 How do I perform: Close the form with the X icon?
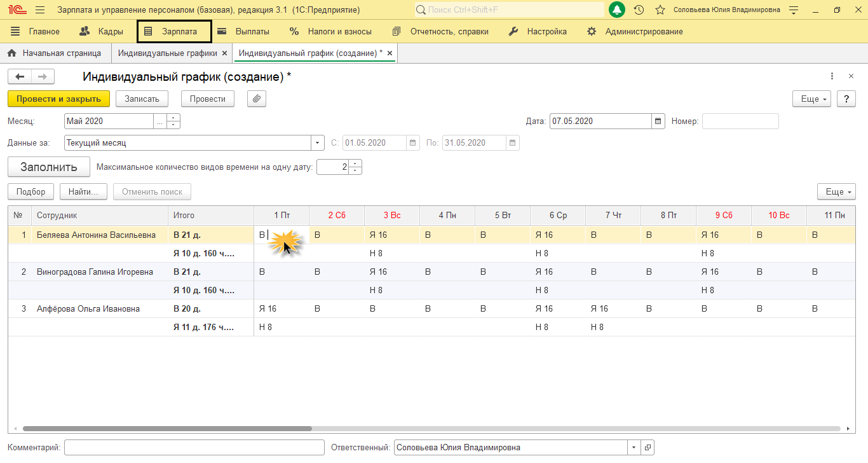pos(851,76)
